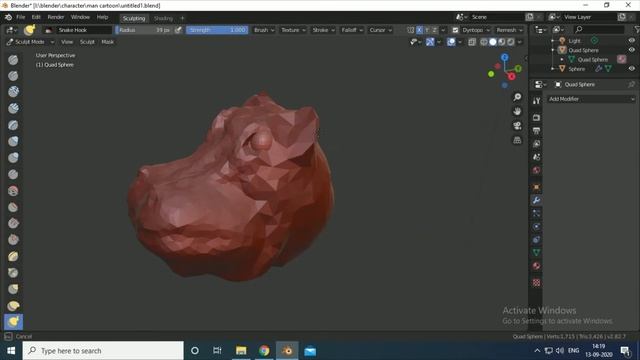Open the Object properties tab
The width and height of the screenshot is (640, 360).
[x=536, y=187]
